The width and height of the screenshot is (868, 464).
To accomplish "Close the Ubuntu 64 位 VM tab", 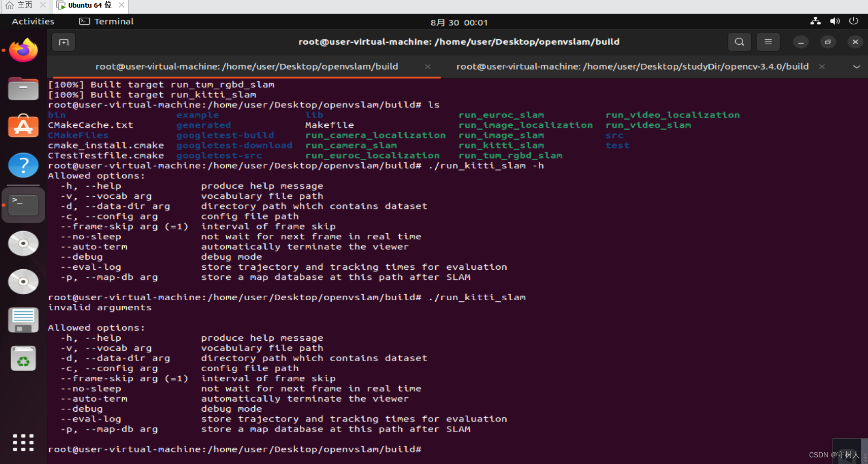I will (121, 5).
